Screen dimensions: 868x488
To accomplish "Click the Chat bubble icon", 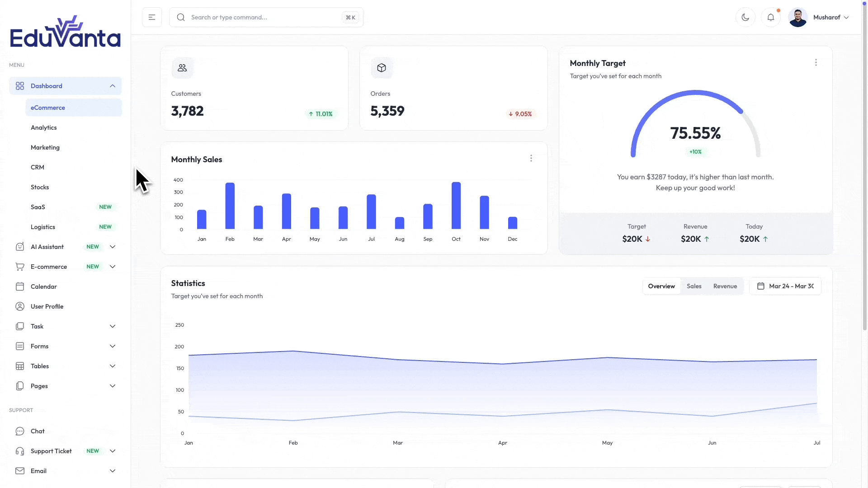I will coord(20,431).
